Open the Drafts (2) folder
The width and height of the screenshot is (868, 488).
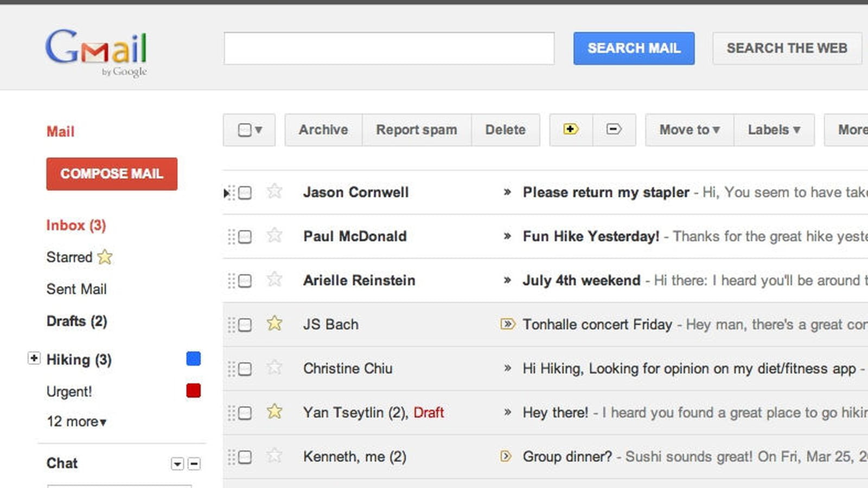pyautogui.click(x=76, y=321)
